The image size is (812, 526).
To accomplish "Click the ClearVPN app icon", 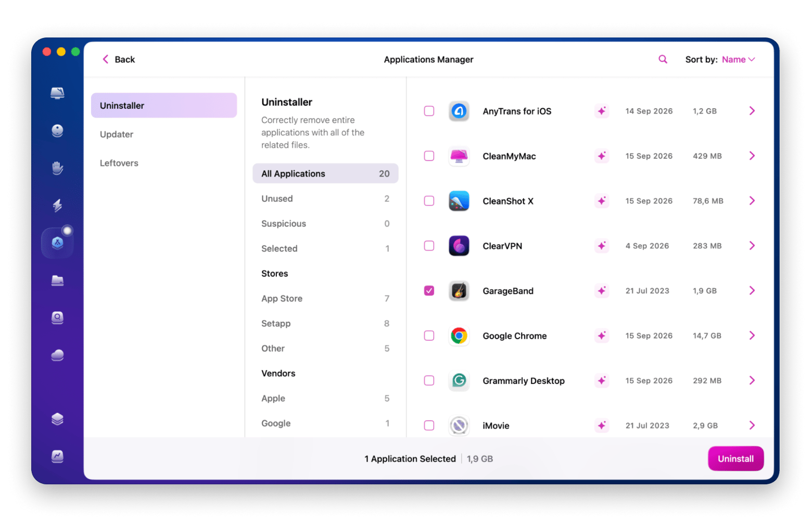I will (459, 246).
